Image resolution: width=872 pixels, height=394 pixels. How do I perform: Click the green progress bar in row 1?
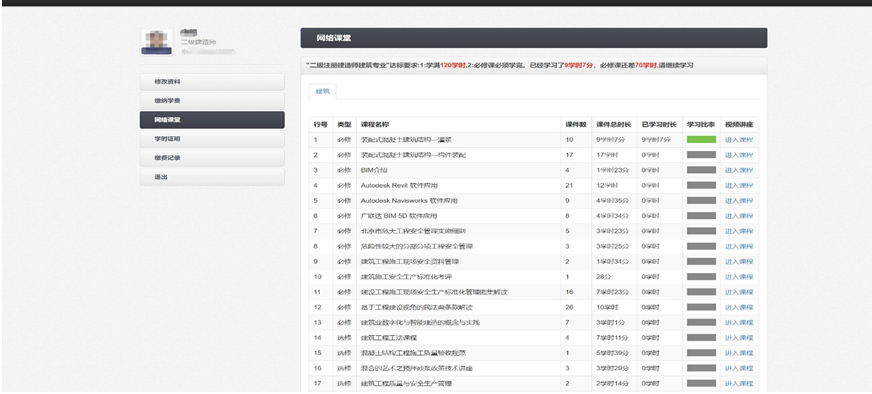tap(701, 140)
